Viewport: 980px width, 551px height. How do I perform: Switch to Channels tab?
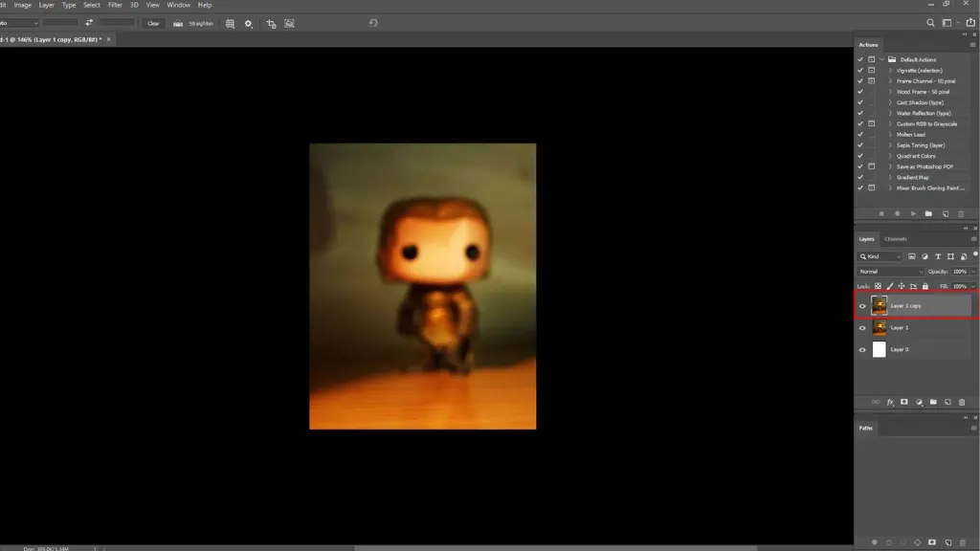(896, 239)
